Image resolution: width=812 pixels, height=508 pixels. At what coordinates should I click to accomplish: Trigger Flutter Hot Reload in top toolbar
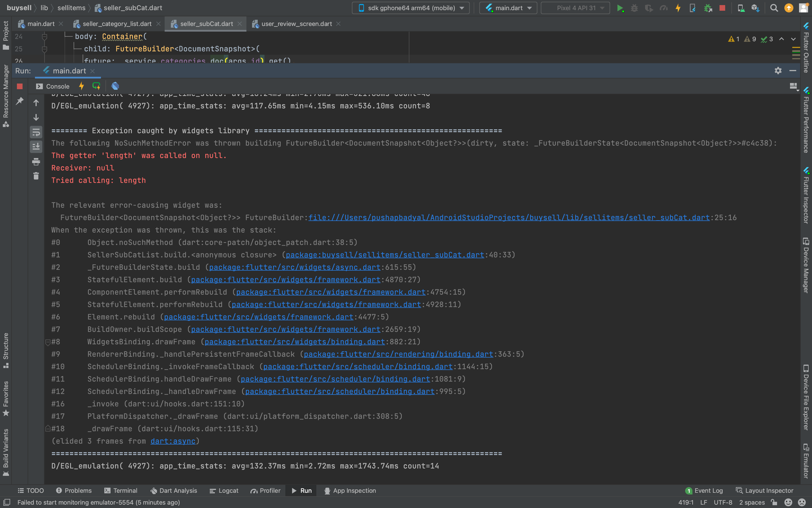tap(678, 8)
